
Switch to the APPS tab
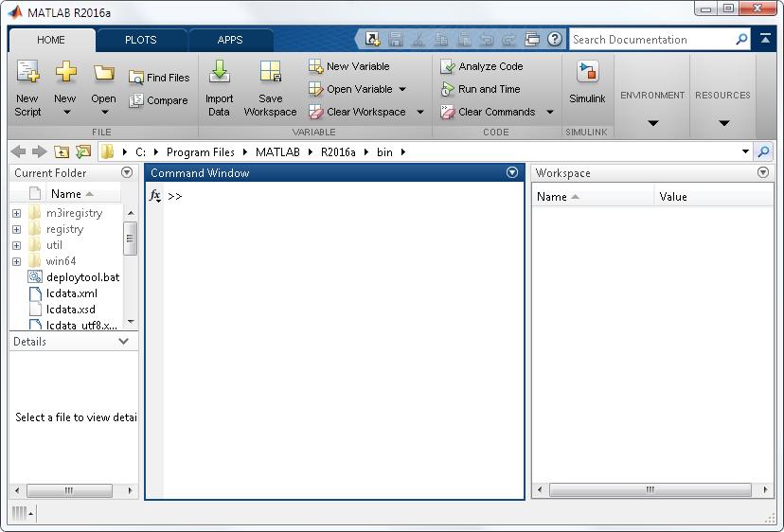click(x=230, y=40)
